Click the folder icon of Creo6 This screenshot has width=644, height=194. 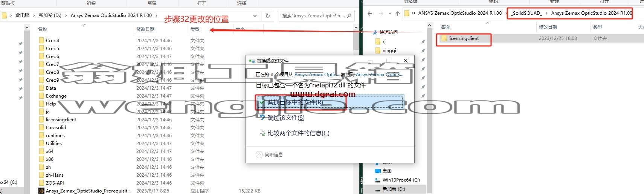[x=42, y=56]
